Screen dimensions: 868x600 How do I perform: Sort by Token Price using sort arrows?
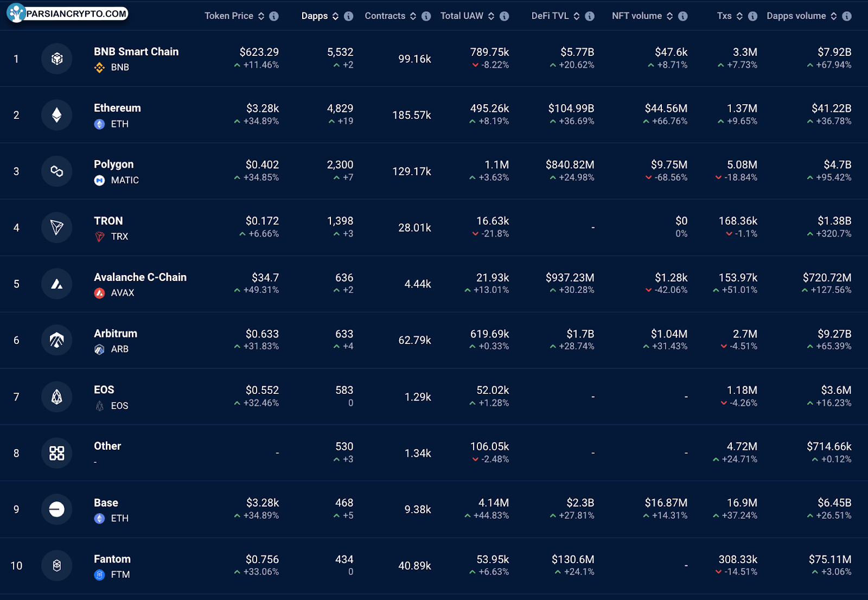coord(261,16)
